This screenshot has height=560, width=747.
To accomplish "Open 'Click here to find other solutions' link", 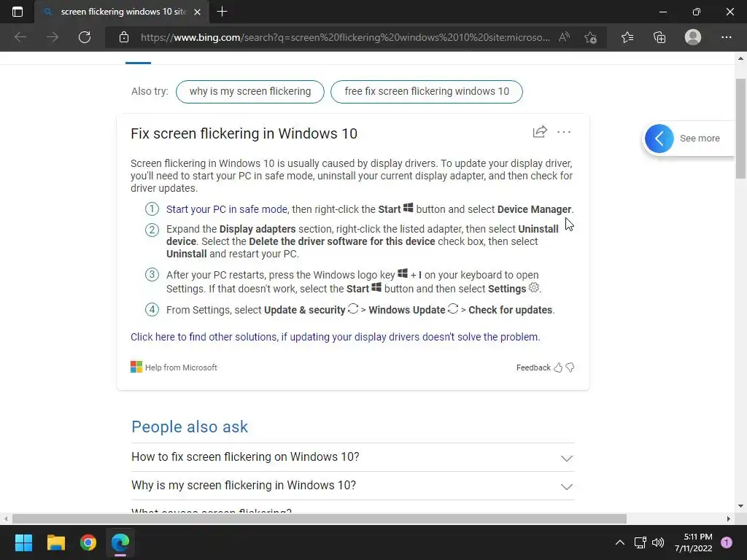I will tap(336, 337).
